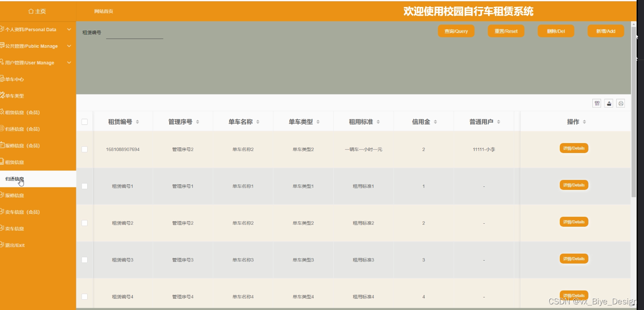The image size is (644, 310).
Task: Click the cell 1681088907694
Action: pyautogui.click(x=123, y=149)
